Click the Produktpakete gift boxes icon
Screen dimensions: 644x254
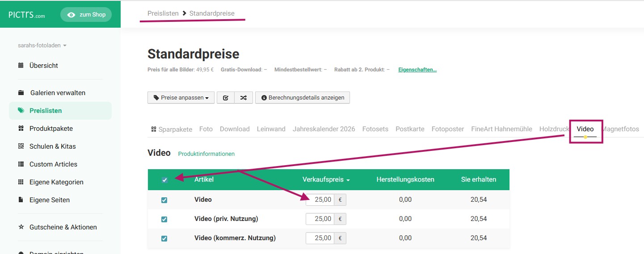point(21,129)
